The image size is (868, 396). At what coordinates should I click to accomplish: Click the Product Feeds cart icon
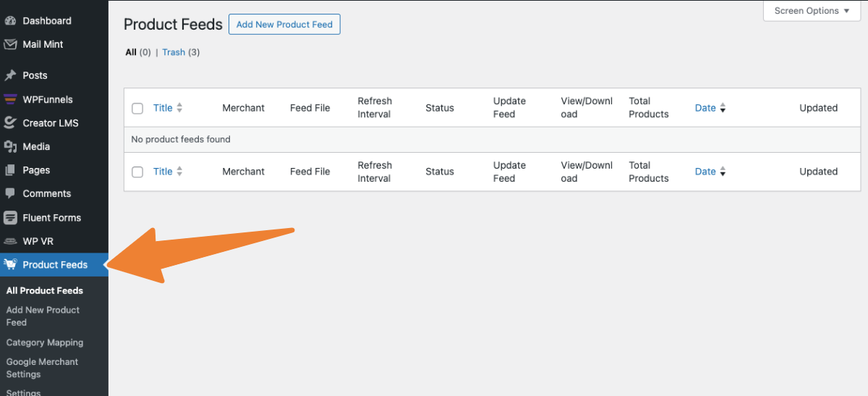pos(10,264)
